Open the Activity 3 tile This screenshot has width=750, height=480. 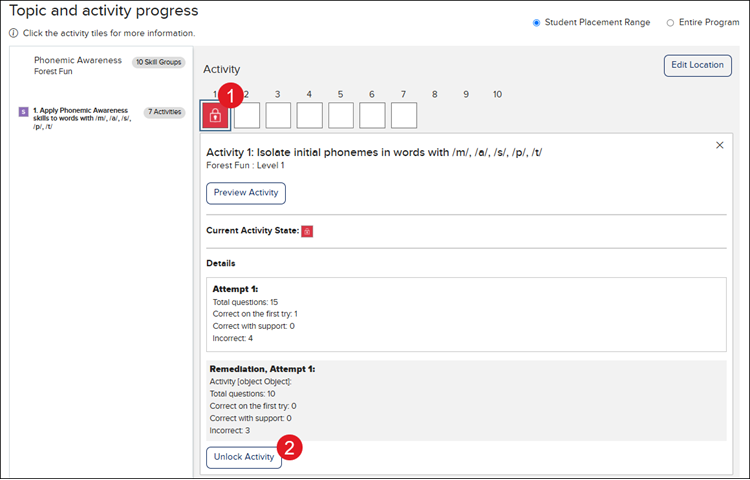(278, 116)
